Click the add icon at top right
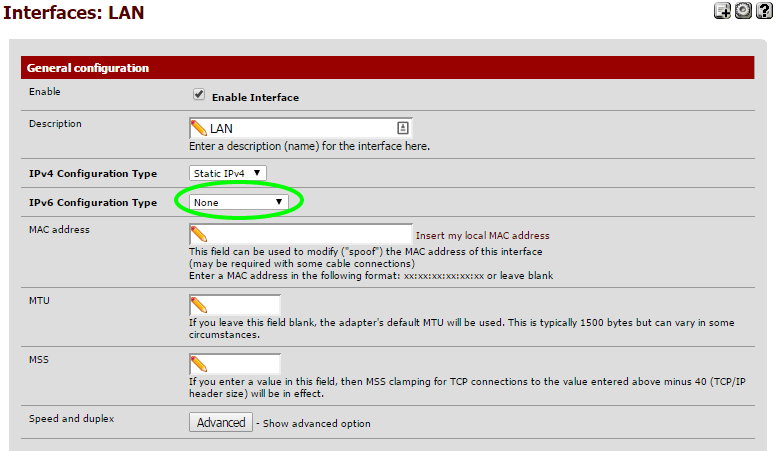The height and width of the screenshot is (451, 779). coord(722,10)
